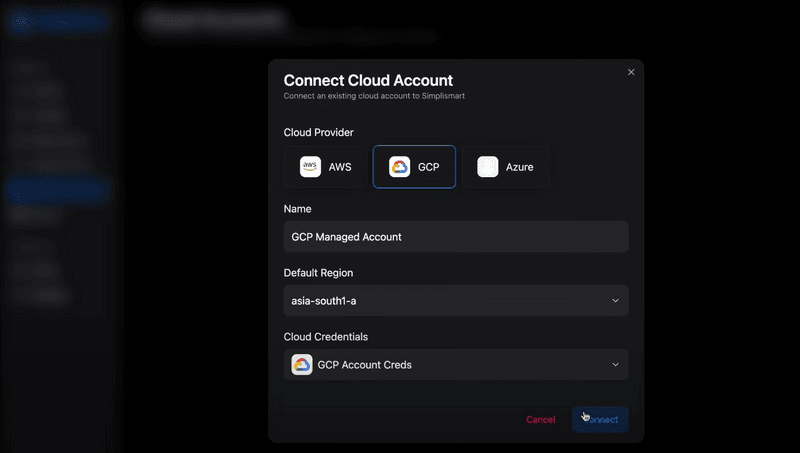
Task: Click subtitle 'Connect an existing cloud account to Simplismart'
Action: (374, 96)
